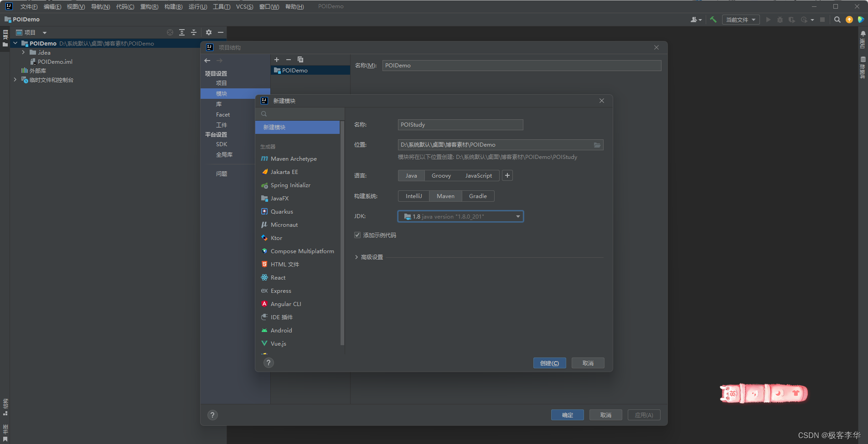Click the Copy module icon
The height and width of the screenshot is (444, 868).
(x=300, y=60)
